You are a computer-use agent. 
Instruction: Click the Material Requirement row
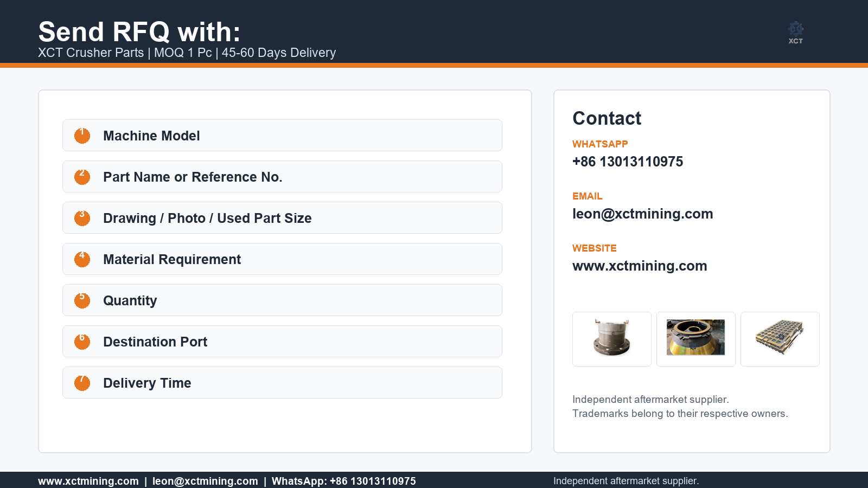282,259
